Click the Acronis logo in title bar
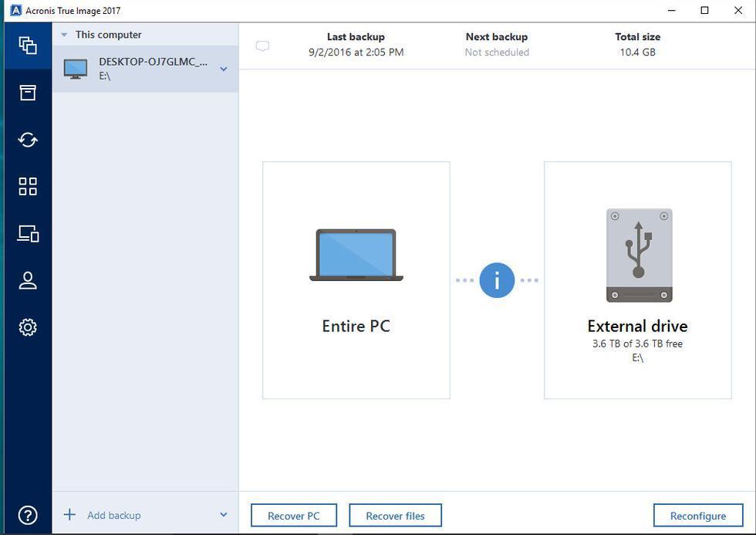This screenshot has width=756, height=535. pos(15,10)
